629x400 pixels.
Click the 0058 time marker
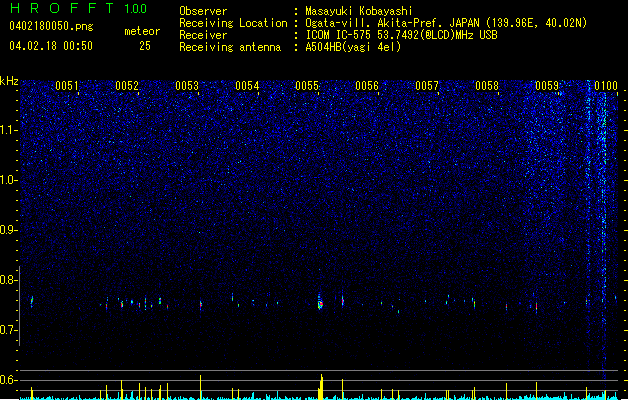click(x=487, y=86)
